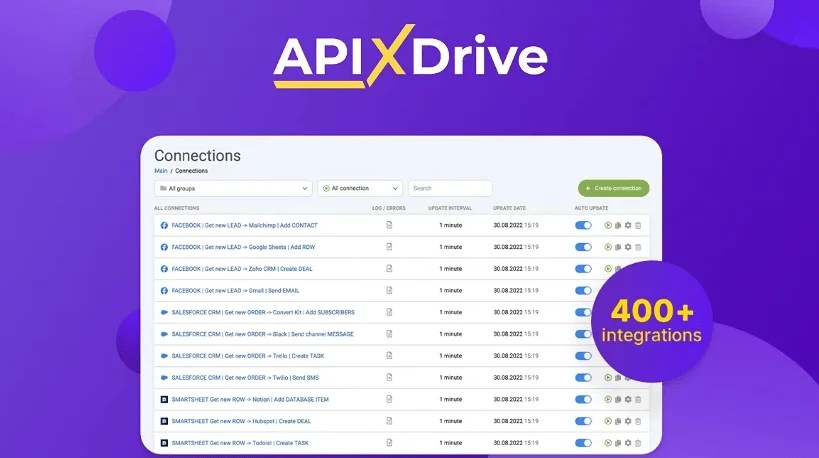Screen dimensions: 819x458
Task: Switch off auto update for Smartsheet Hubspot
Action: tap(583, 421)
